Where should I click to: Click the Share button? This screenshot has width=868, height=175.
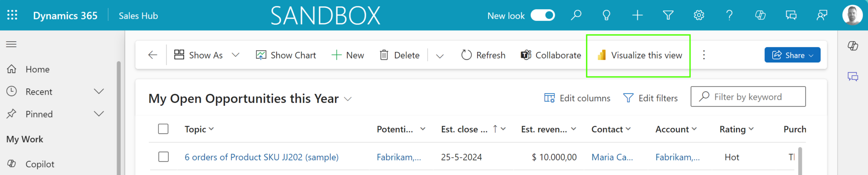[792, 55]
